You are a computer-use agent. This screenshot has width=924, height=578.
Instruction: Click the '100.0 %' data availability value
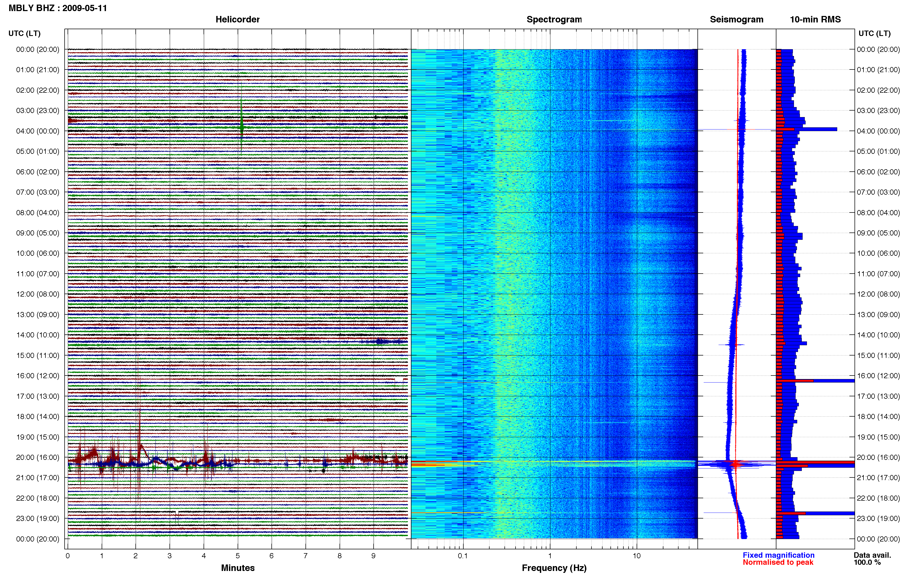867,562
